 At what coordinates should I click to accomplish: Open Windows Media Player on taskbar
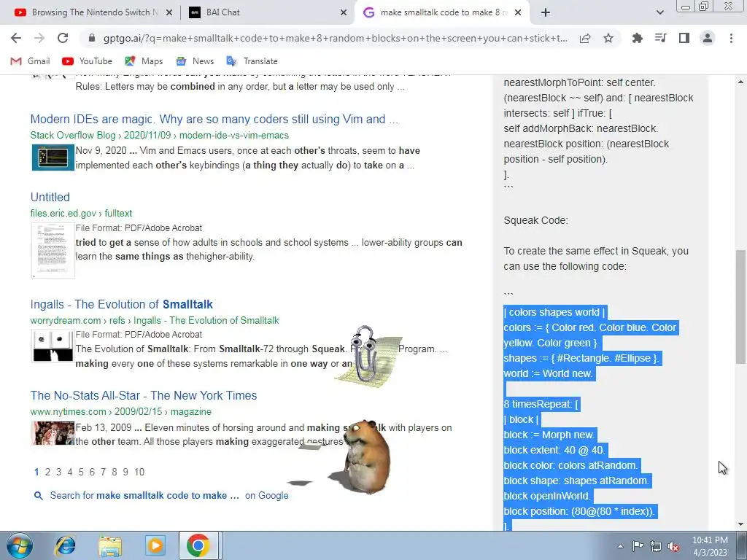pos(155,545)
